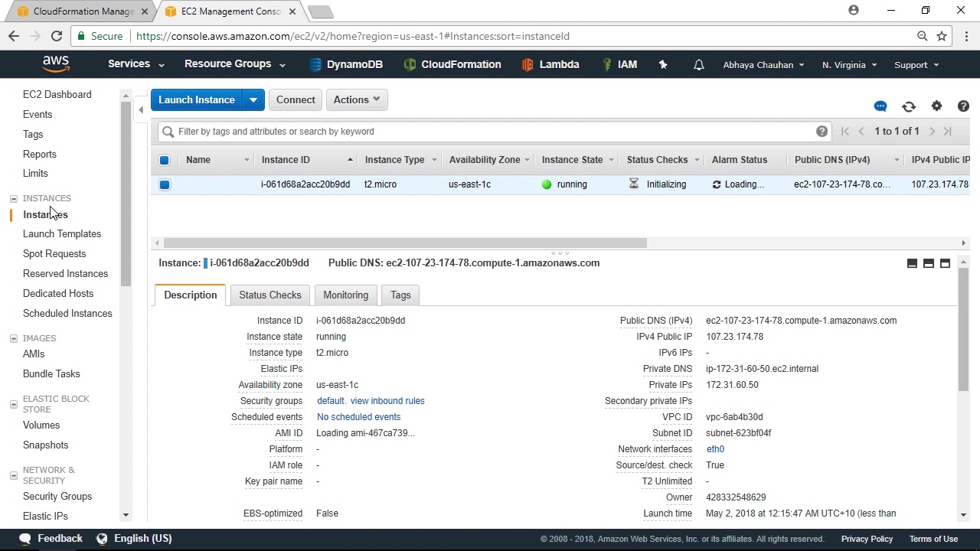Screen dimensions: 980x551
Task: Open the CloudFormation shortcut
Action: tap(452, 65)
